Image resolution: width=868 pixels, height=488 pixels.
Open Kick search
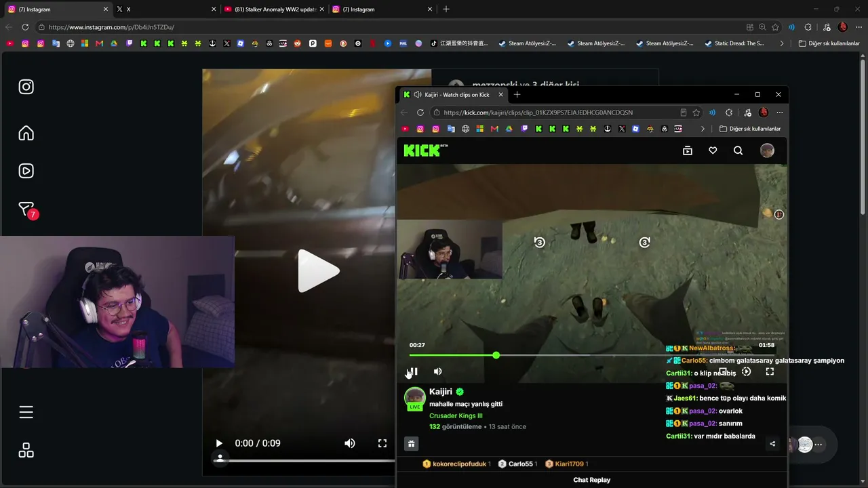tap(738, 150)
